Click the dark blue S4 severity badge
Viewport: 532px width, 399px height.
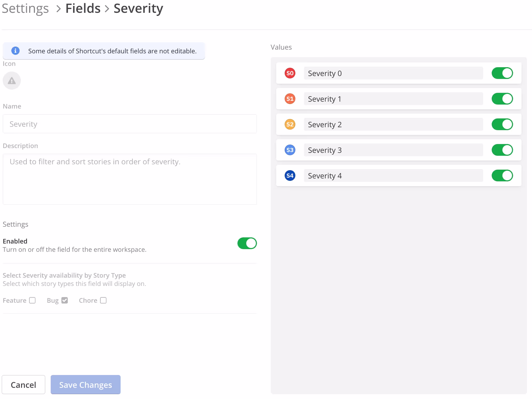pos(290,175)
